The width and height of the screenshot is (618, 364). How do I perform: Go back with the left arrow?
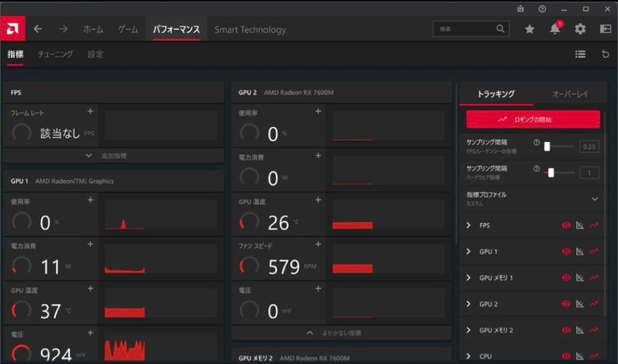click(x=38, y=29)
